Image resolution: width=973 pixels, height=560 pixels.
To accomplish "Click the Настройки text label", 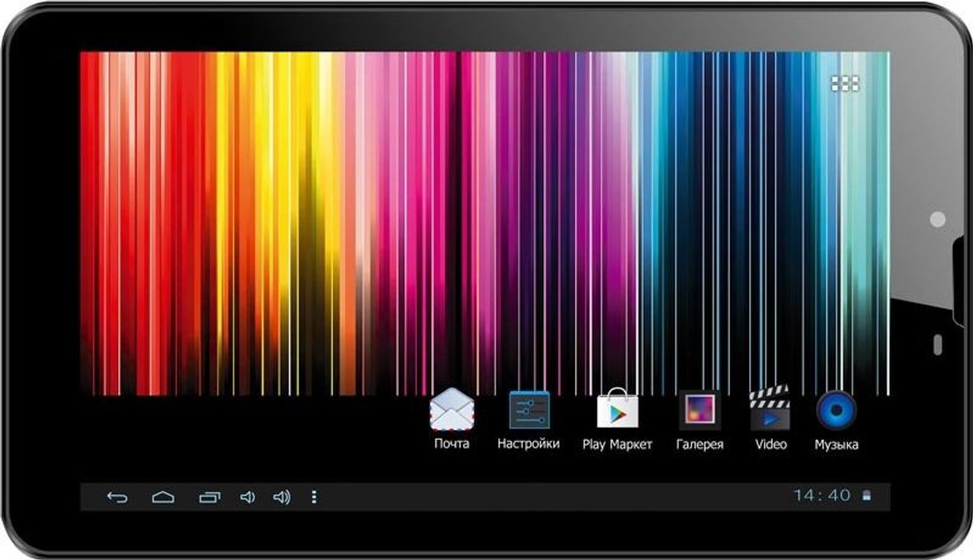I will [x=529, y=444].
